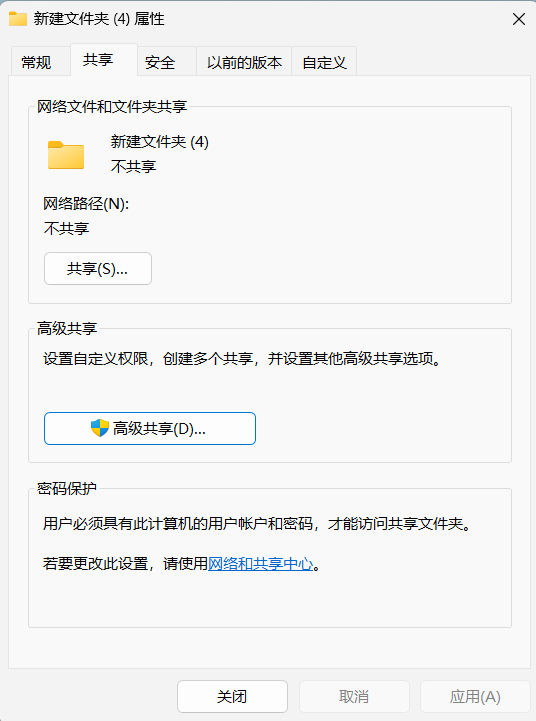Click 不共享 text under network path

click(x=66, y=229)
